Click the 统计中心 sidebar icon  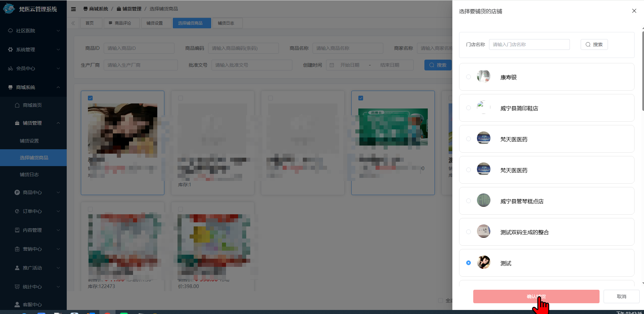click(x=17, y=287)
